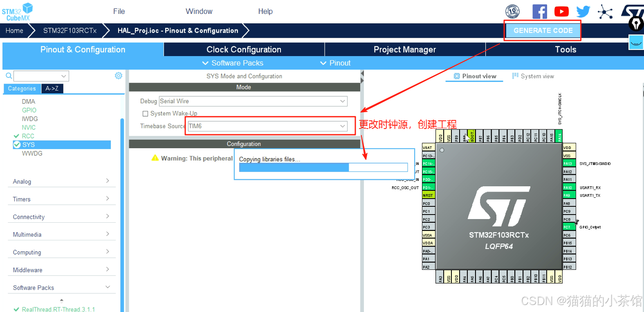Open the 10-year anniversary badge icon
644x312 pixels.
tap(512, 11)
